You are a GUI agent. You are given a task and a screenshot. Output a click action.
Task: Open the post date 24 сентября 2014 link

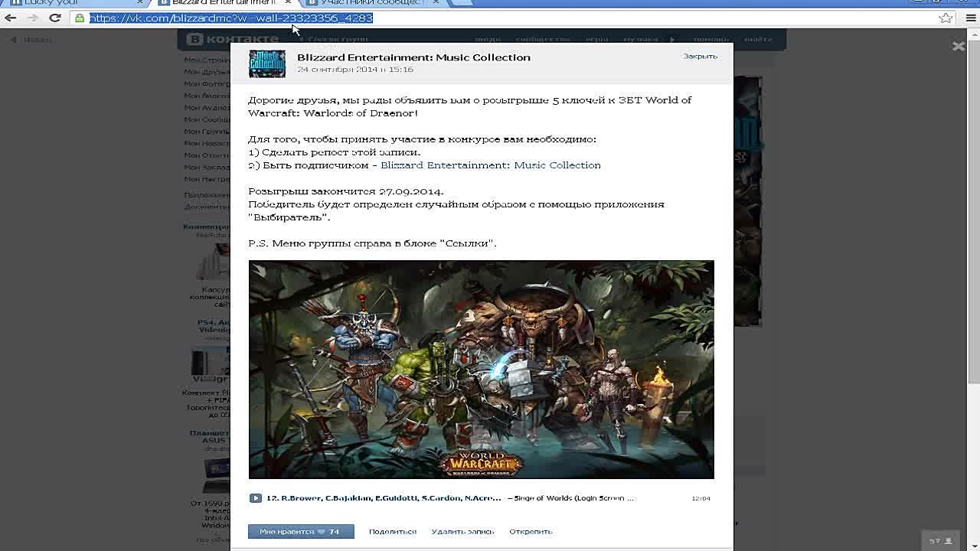[355, 70]
